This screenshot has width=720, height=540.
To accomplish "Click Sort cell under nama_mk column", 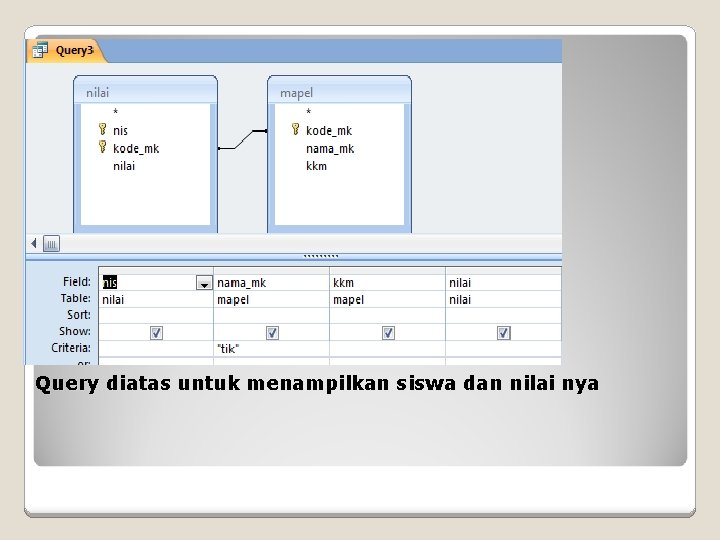I will coord(271,315).
